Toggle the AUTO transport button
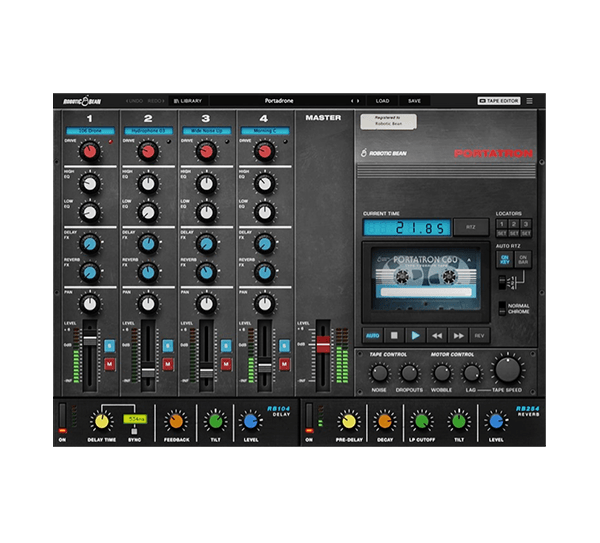The image size is (600, 543). (x=372, y=336)
